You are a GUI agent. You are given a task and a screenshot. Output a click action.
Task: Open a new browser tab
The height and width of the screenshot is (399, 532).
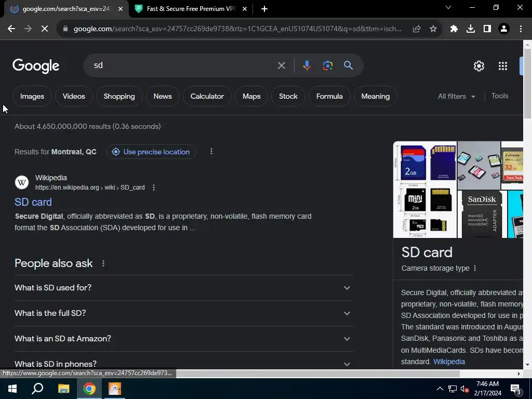[264, 9]
